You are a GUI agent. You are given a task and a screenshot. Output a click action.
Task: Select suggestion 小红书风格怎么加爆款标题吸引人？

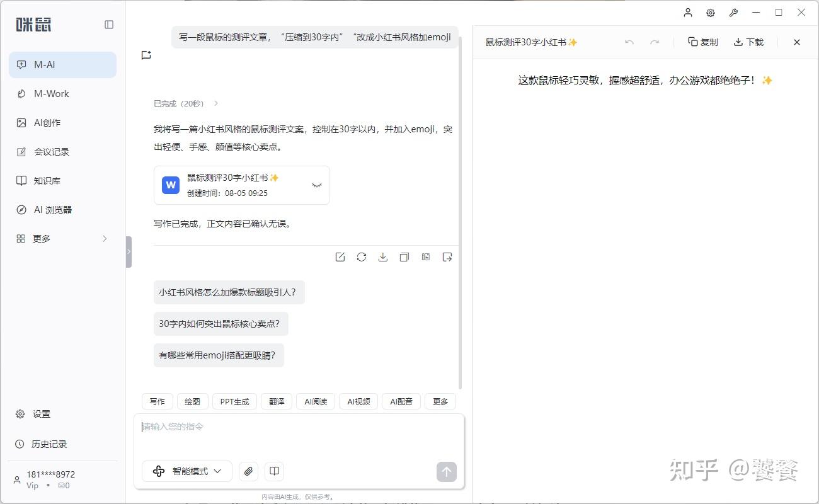point(229,292)
